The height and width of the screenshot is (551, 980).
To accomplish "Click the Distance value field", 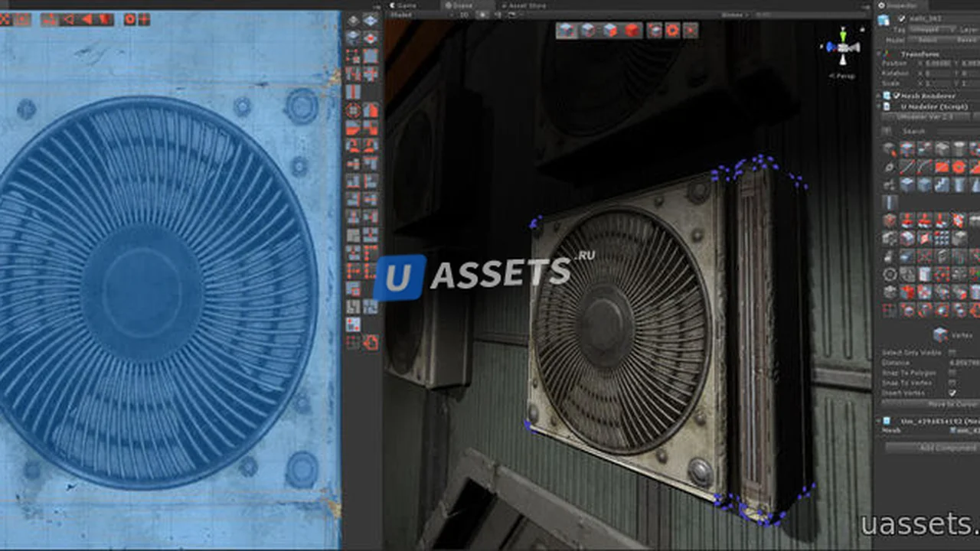I will (x=964, y=362).
